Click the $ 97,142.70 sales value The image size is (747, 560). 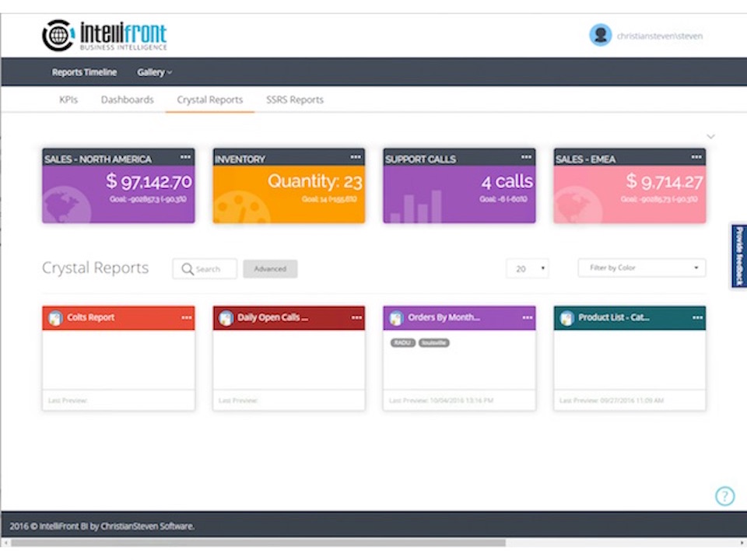click(149, 181)
